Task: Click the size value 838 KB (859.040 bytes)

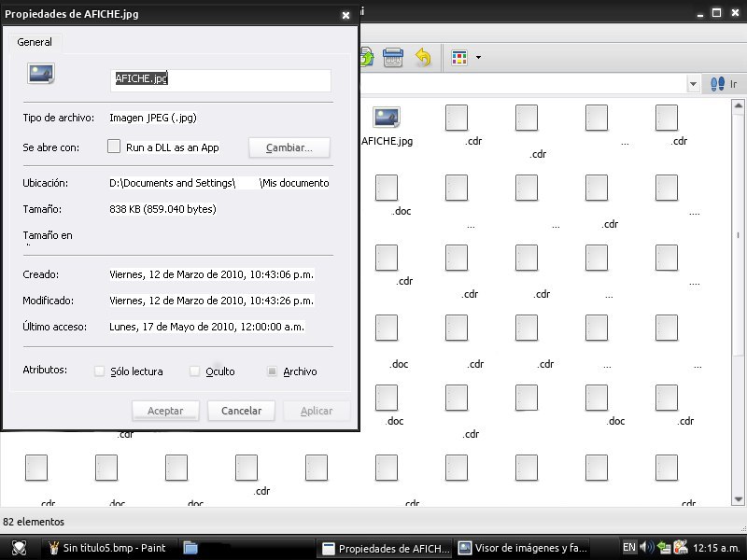Action: tap(162, 209)
